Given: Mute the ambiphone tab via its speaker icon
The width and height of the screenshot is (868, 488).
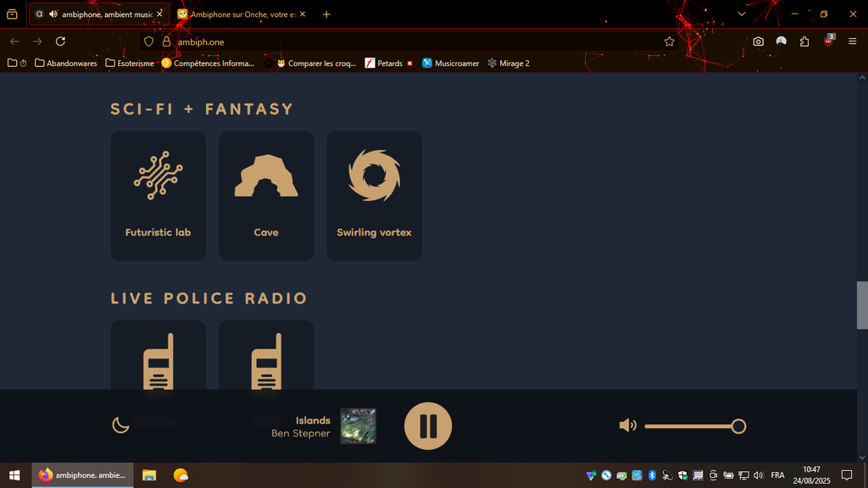Looking at the screenshot, I should [53, 14].
